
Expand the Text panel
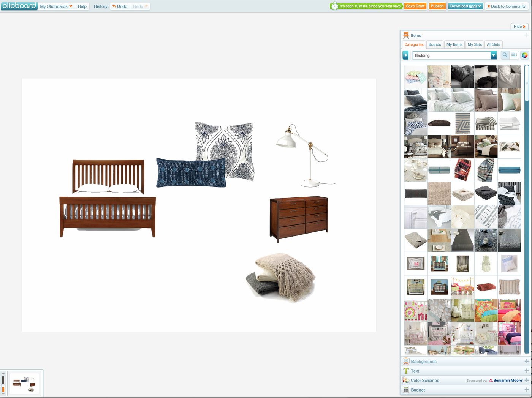click(526, 371)
